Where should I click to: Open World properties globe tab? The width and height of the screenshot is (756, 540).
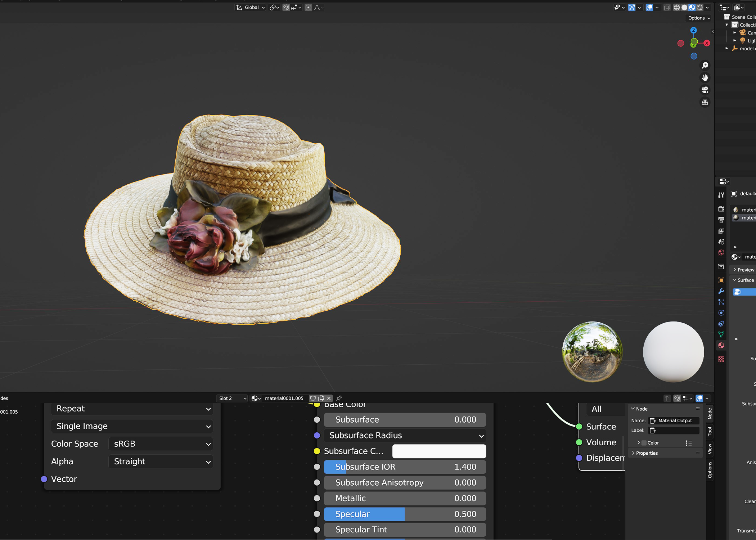(x=721, y=253)
